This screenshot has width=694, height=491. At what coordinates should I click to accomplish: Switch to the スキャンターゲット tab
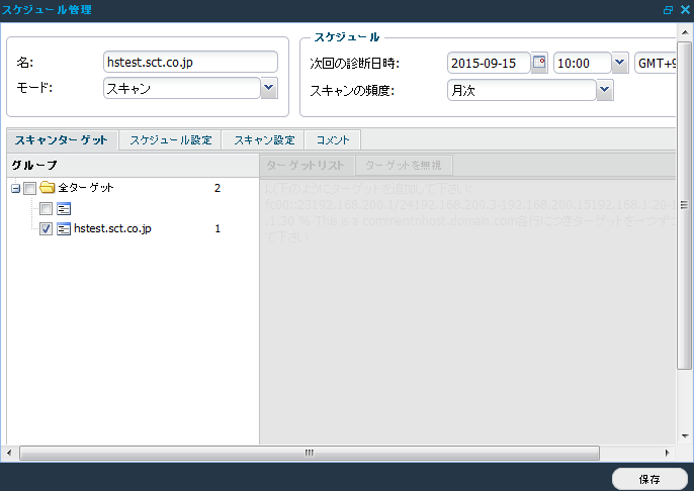click(62, 140)
